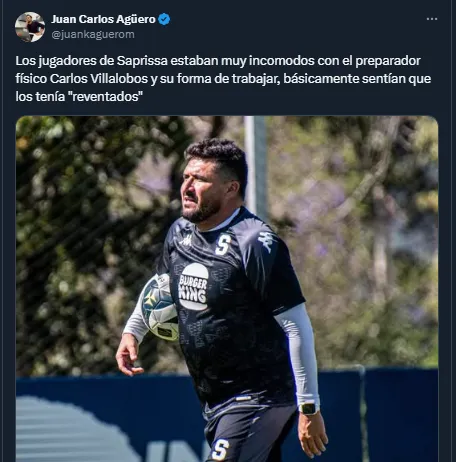
Task: Click the Kappa logo on the shirt sleeve
Action: pyautogui.click(x=267, y=241)
